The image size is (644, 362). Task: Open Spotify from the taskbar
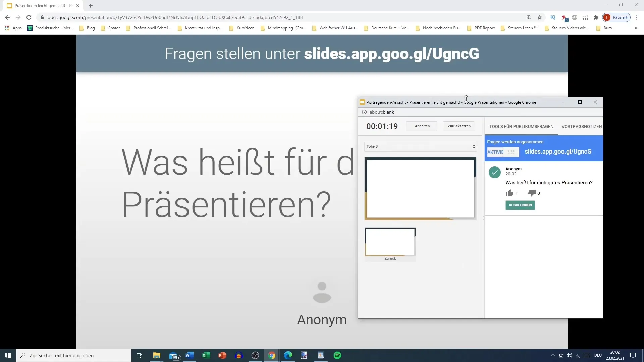click(x=337, y=355)
